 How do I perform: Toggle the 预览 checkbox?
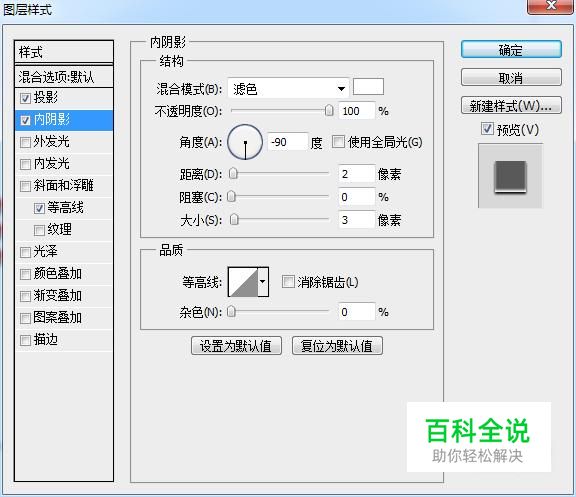click(x=487, y=129)
